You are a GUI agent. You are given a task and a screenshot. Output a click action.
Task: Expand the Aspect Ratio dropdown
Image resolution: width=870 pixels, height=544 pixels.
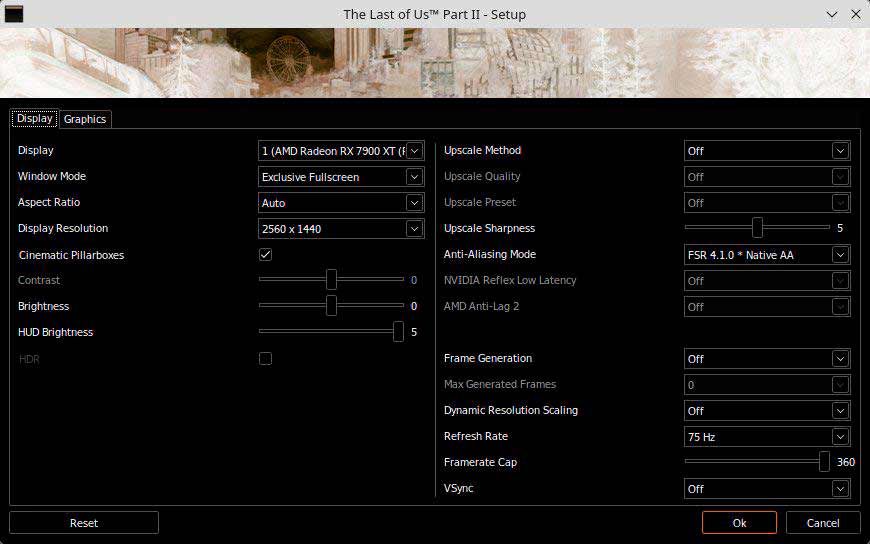click(x=341, y=203)
